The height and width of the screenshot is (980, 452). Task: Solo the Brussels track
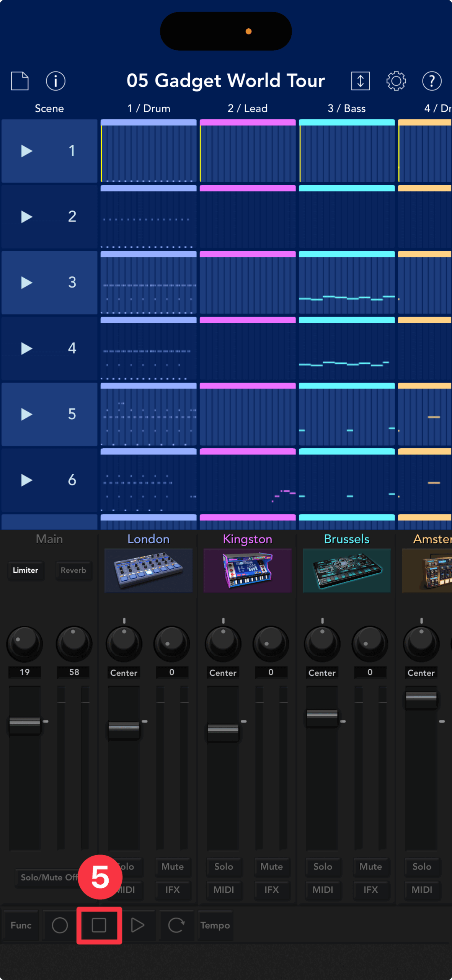[x=322, y=866]
